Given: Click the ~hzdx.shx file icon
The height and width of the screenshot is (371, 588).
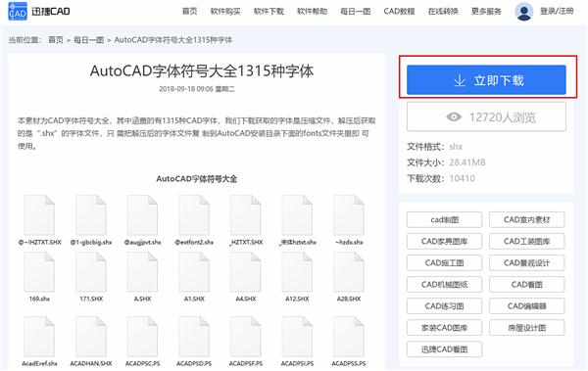Looking at the screenshot, I should coord(349,215).
